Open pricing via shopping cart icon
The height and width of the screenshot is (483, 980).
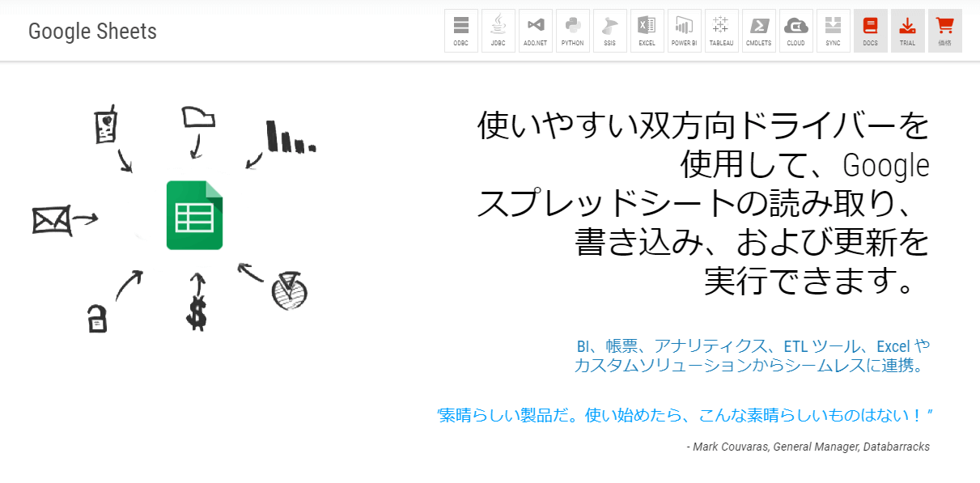coord(945,31)
